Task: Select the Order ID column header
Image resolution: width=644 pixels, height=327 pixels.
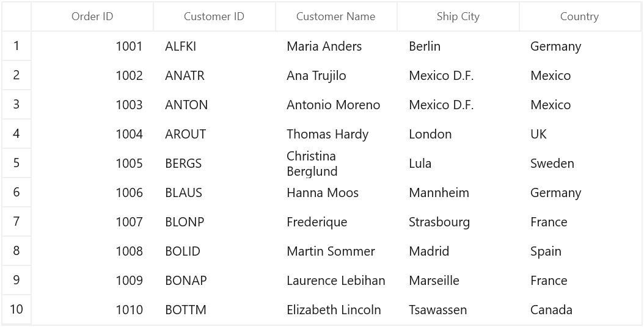Action: point(92,16)
